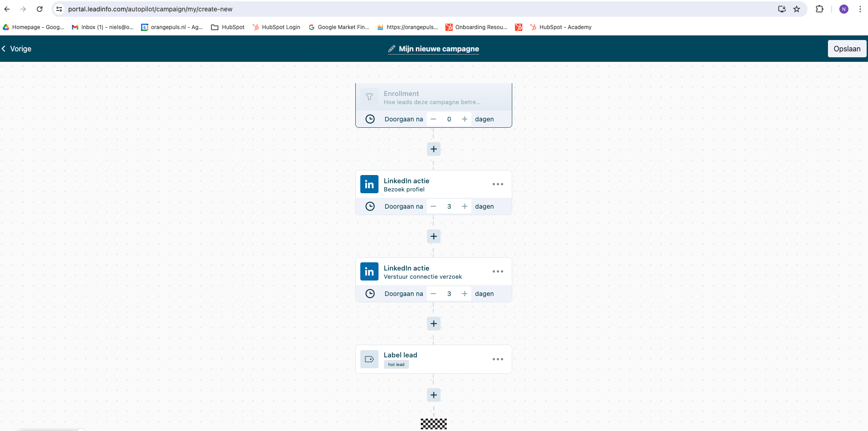Click the address bar URL

tap(150, 9)
